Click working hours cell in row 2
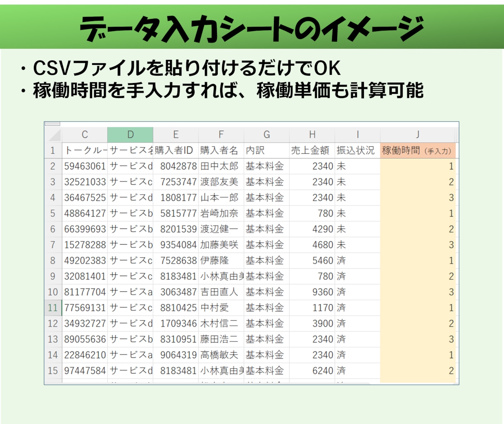The width and height of the screenshot is (504, 424). pyautogui.click(x=418, y=166)
